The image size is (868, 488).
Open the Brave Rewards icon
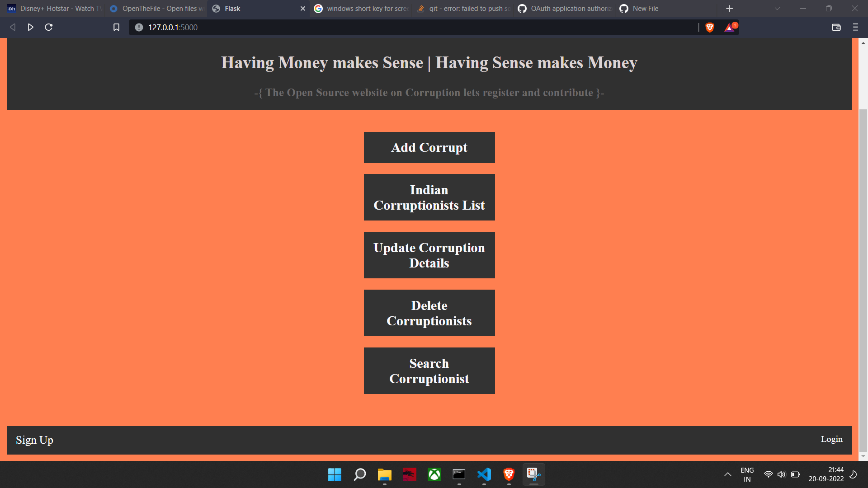(729, 27)
